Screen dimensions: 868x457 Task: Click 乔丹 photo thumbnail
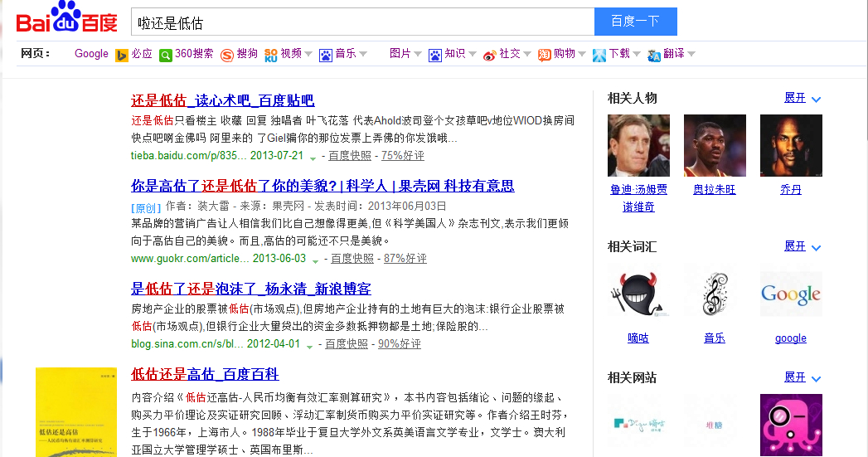point(791,146)
